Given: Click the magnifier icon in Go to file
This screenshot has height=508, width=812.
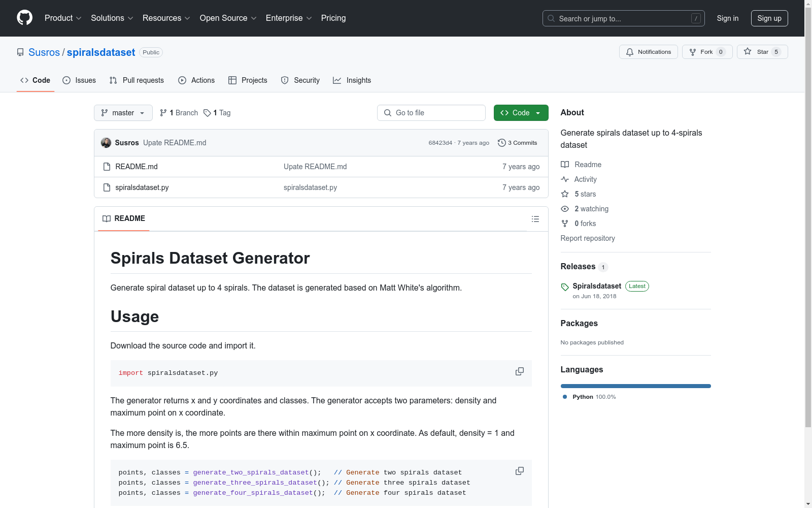Looking at the screenshot, I should (388, 113).
